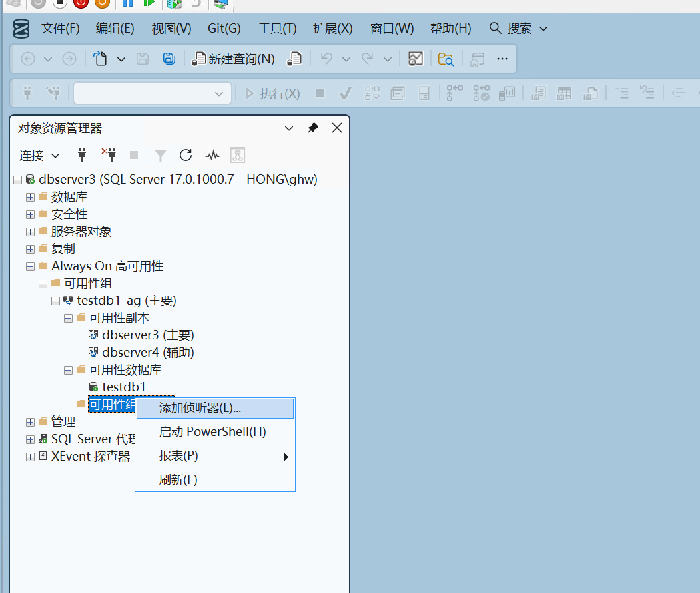The width and height of the screenshot is (700, 593).
Task: Pin the 对象资源管理器 panel
Action: tap(312, 128)
